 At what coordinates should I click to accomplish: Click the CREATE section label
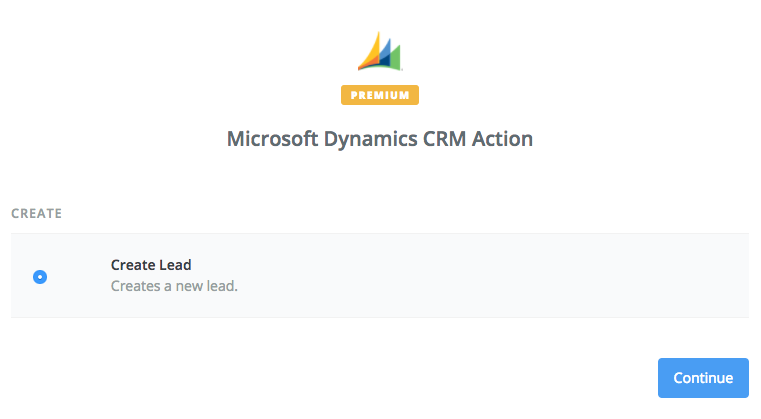[x=37, y=214]
